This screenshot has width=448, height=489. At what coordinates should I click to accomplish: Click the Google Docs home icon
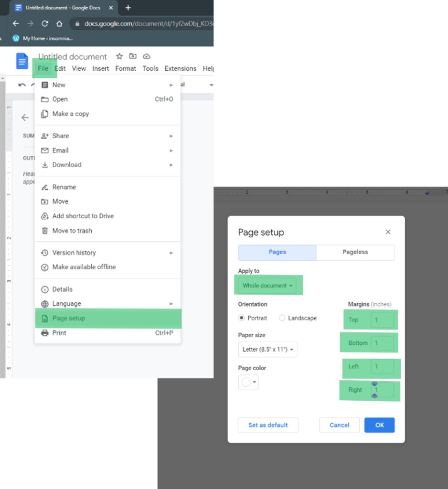22,62
